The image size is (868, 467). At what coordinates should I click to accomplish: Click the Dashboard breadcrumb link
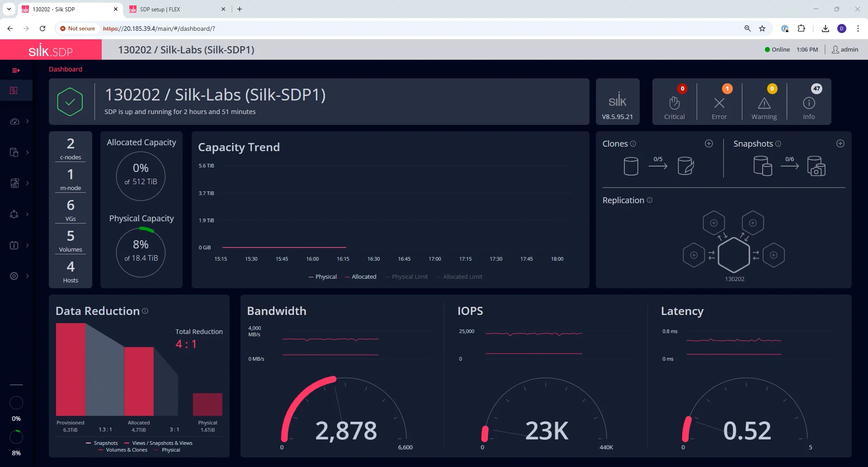click(66, 69)
